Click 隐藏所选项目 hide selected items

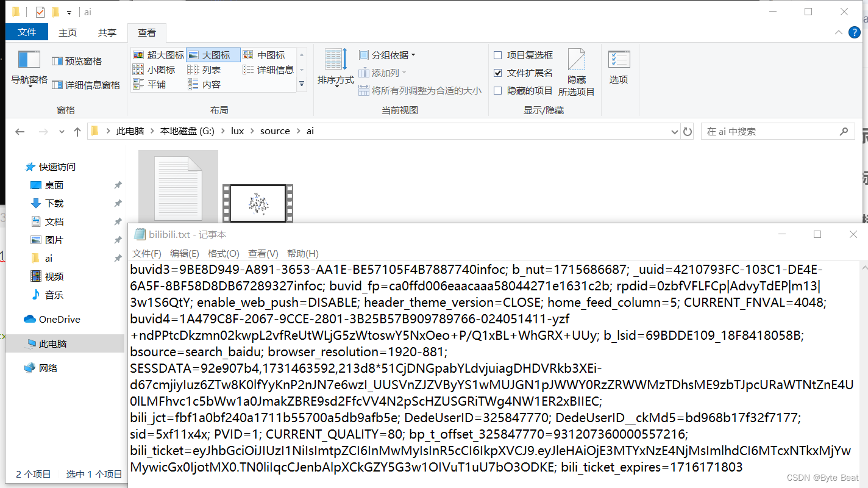(577, 72)
